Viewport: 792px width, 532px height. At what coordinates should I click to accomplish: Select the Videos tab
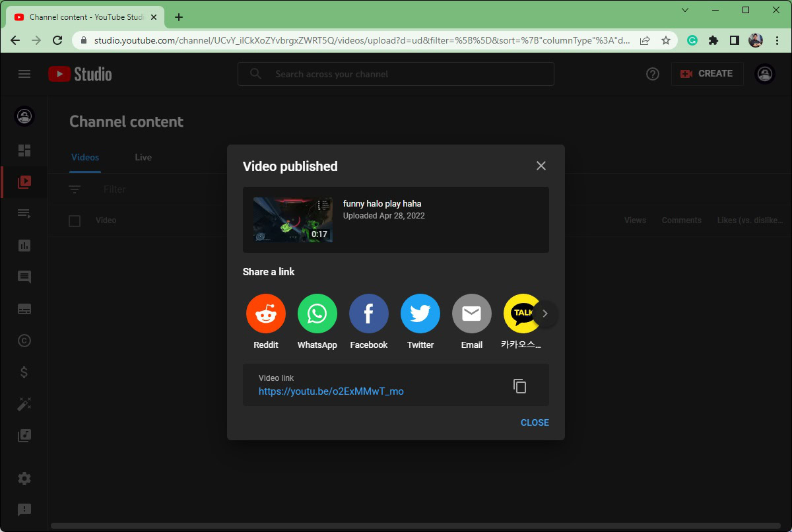pyautogui.click(x=85, y=157)
